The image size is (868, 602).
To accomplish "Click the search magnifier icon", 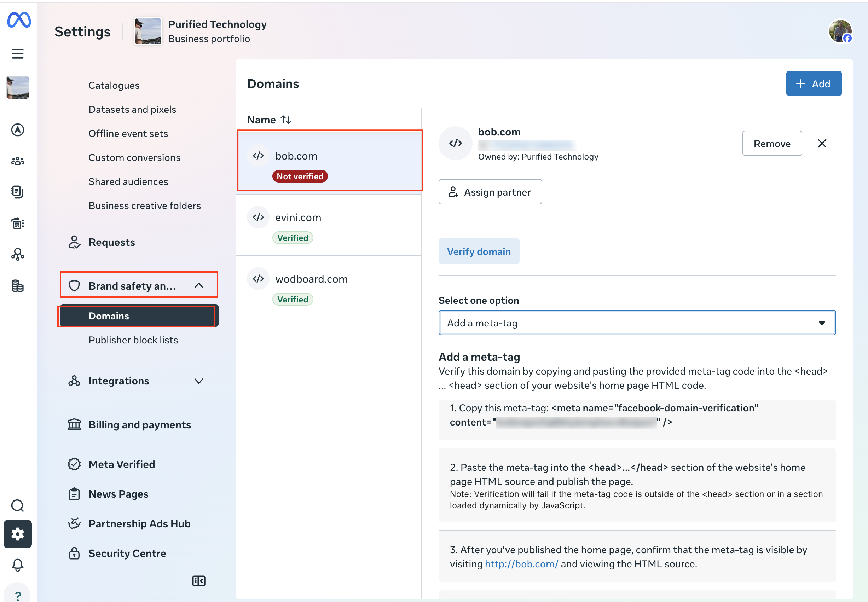I will click(18, 505).
